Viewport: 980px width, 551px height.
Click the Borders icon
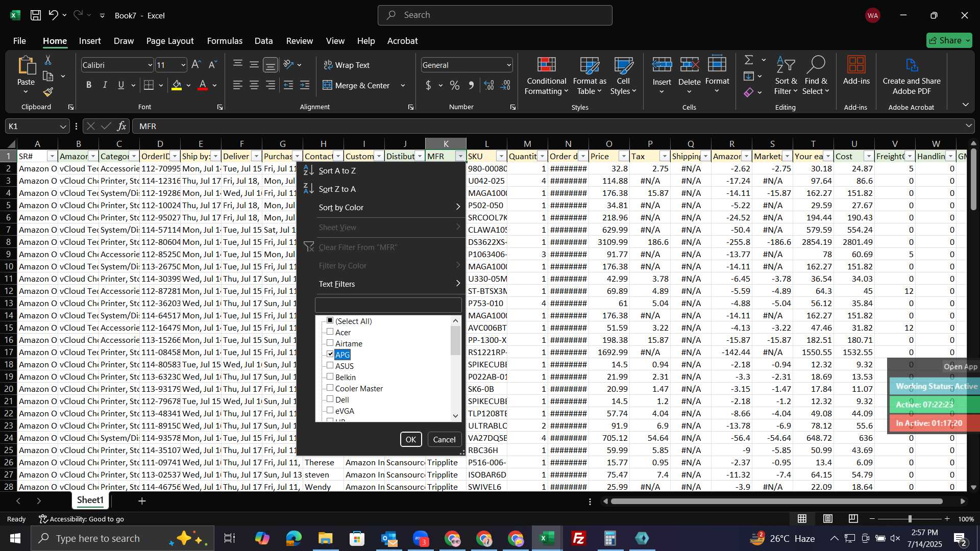[x=149, y=85]
